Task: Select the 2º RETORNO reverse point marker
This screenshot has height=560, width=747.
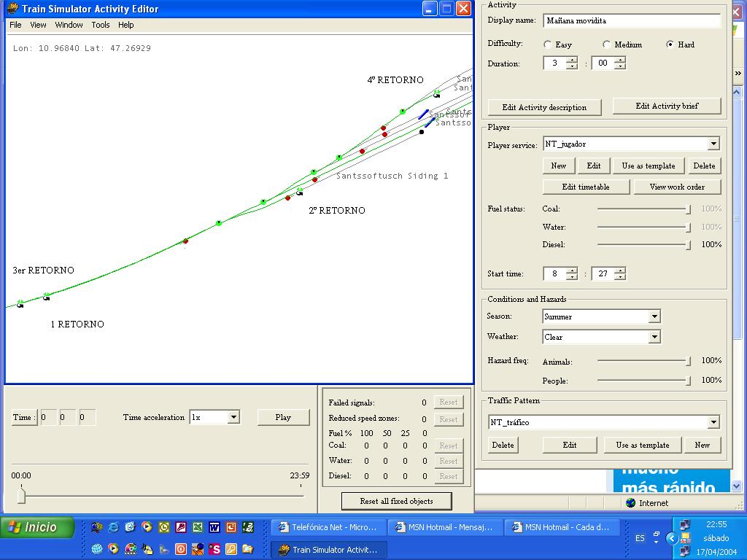Action: 299,192
